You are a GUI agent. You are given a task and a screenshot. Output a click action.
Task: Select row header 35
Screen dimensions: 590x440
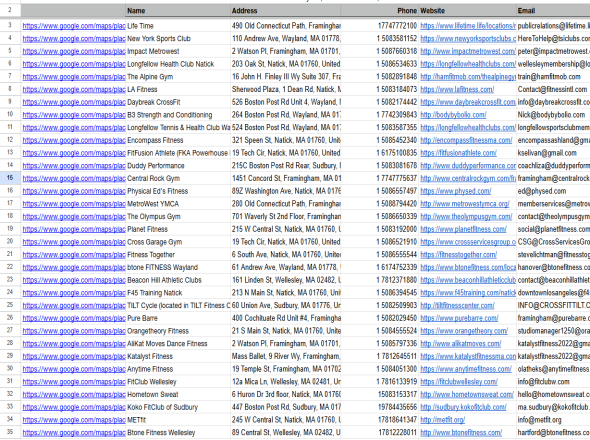pyautogui.click(x=10, y=432)
